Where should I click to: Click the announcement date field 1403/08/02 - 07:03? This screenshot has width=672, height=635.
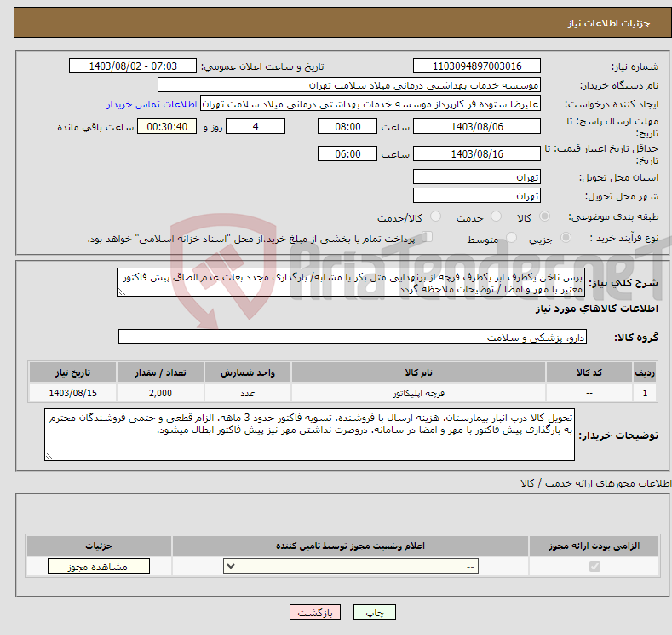point(133,66)
